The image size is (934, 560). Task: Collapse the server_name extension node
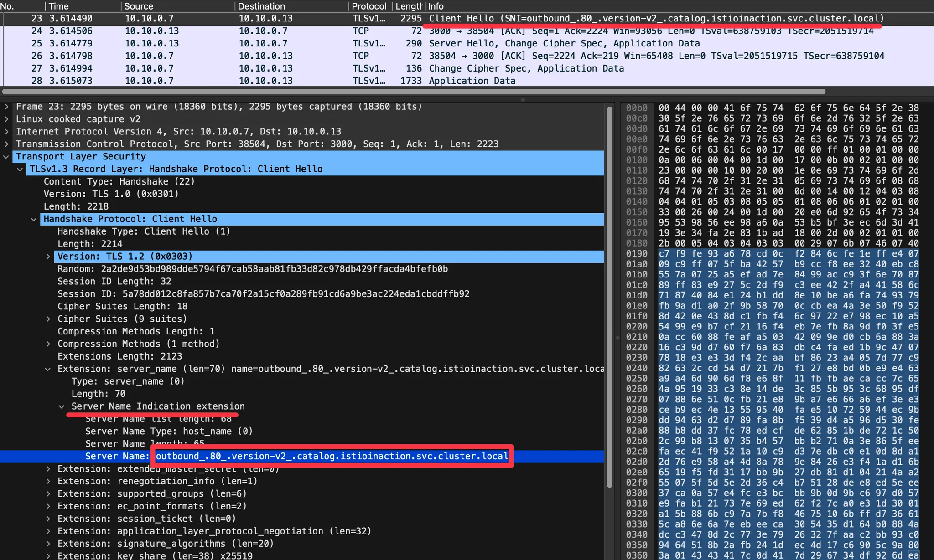click(48, 369)
